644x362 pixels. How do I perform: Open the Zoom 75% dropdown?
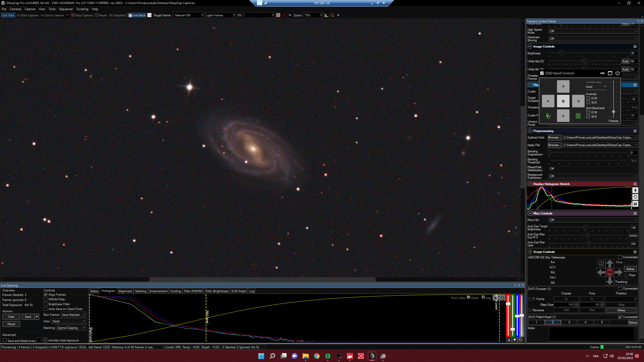point(313,15)
